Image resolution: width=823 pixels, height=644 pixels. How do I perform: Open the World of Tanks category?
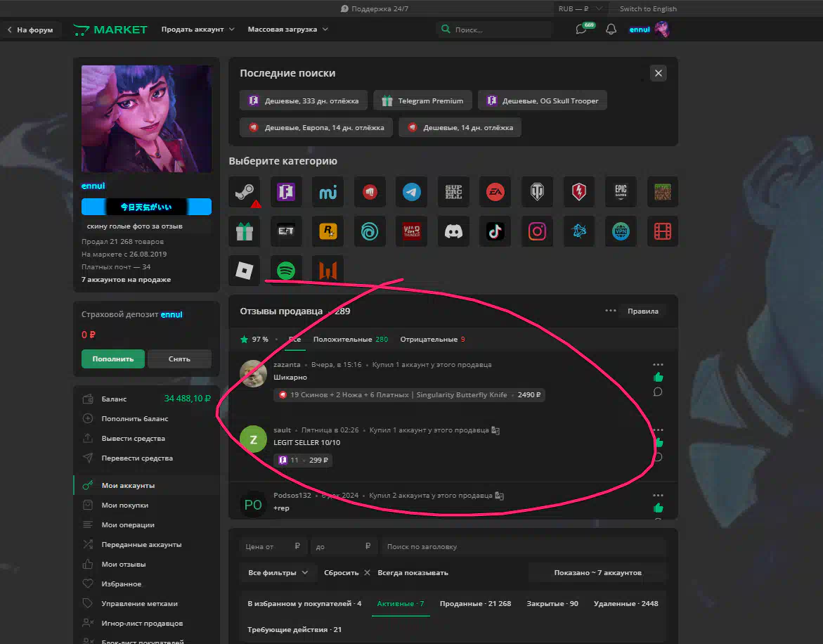[537, 192]
